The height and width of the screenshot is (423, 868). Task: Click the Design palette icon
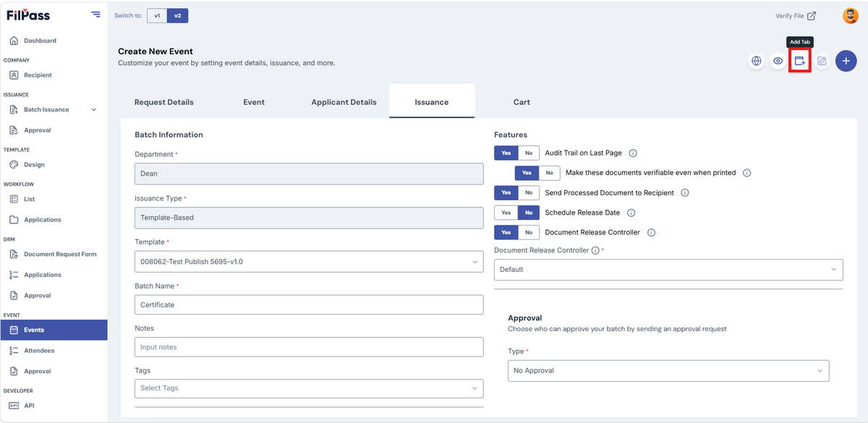(x=14, y=165)
